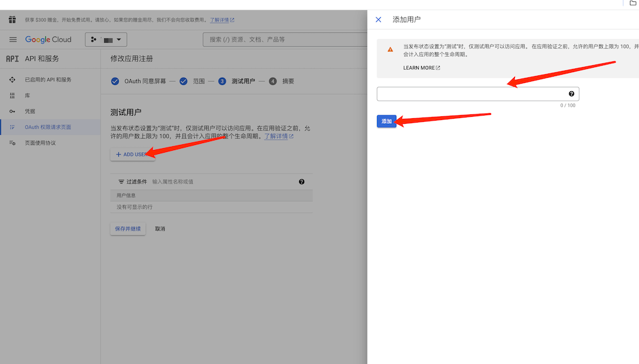639x364 pixels.
Task: Click help icon in email input field
Action: click(x=571, y=94)
